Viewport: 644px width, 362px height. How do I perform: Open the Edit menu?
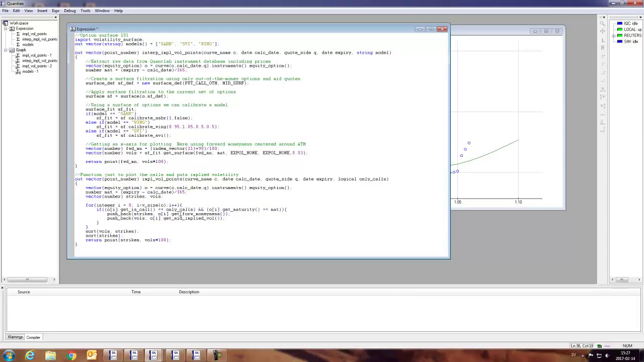point(17,11)
